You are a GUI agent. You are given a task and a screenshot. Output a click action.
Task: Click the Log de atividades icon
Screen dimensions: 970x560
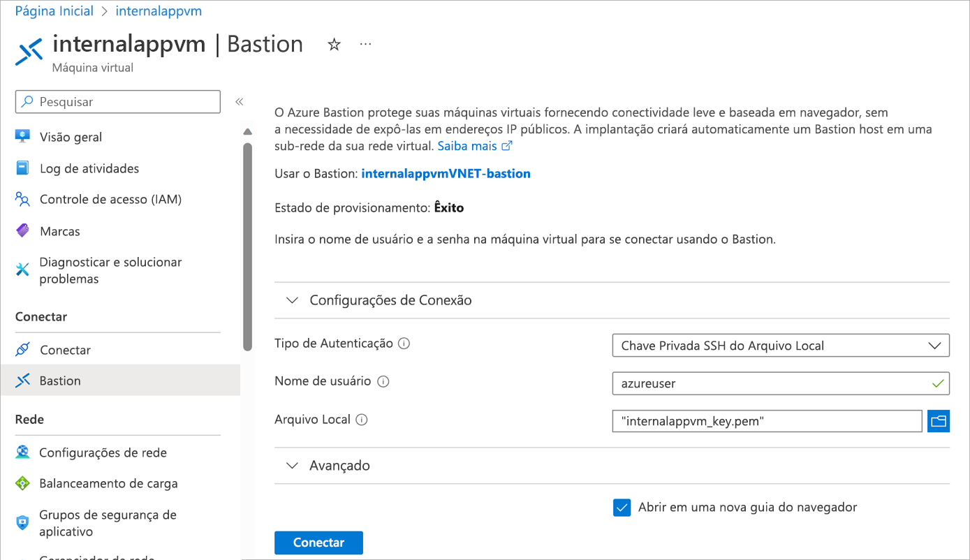23,168
